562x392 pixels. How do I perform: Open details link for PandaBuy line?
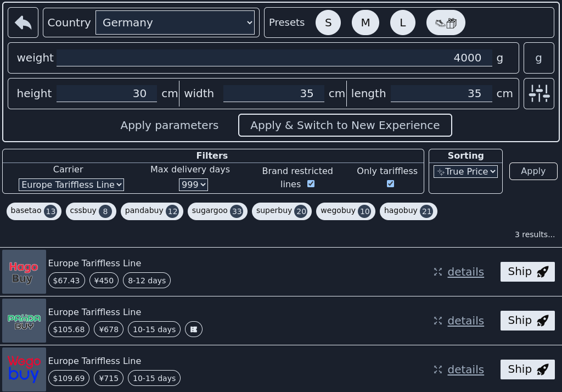pos(465,321)
